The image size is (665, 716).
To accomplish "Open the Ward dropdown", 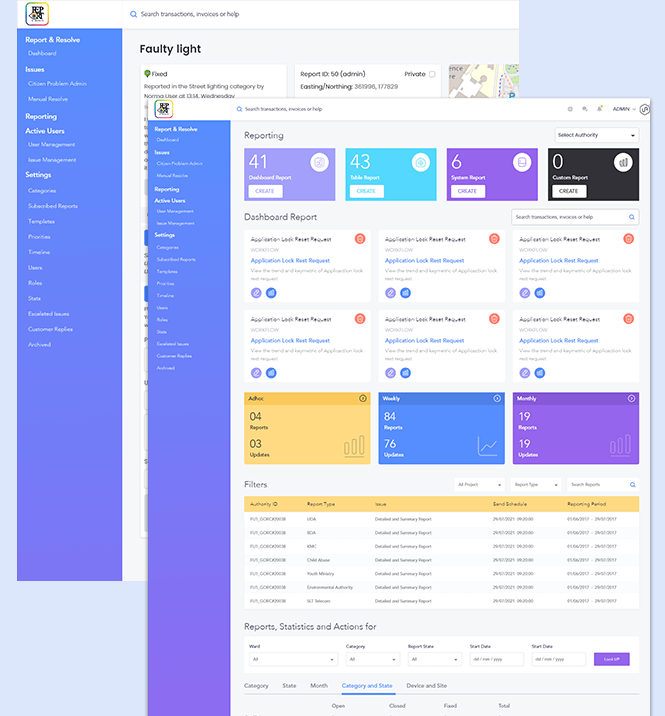I will coord(291,660).
